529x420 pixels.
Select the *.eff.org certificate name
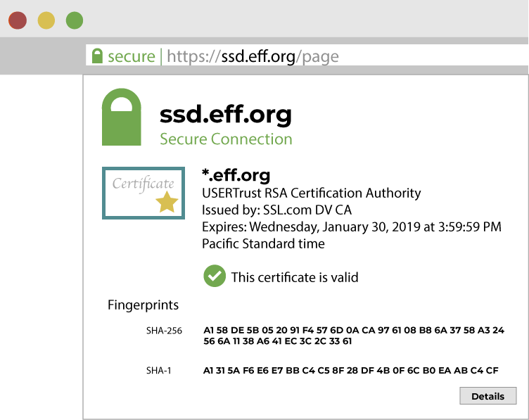[x=236, y=175]
